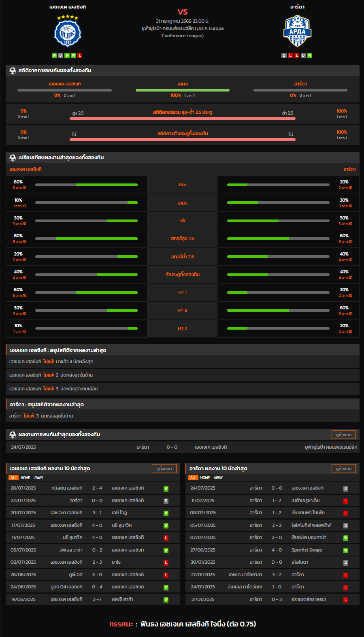Screen dimensions: 364x637
Task: Click the Arda team name at top right
Action: point(297,7)
